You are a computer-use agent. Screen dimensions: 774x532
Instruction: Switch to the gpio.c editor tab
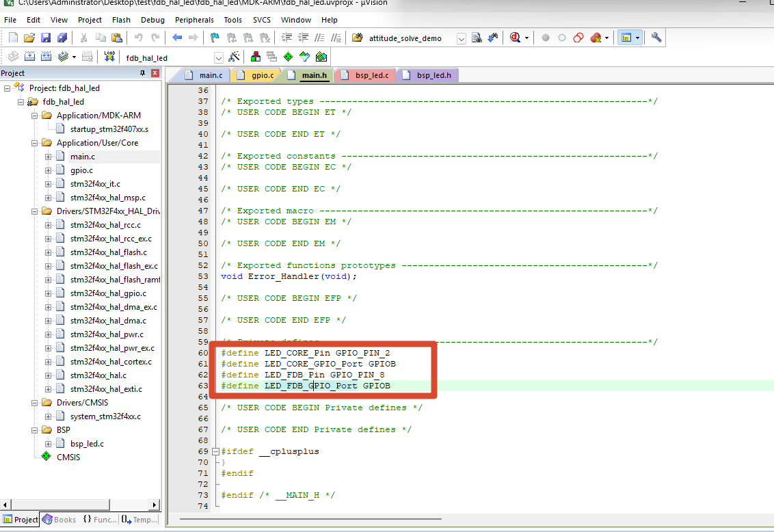pos(256,75)
